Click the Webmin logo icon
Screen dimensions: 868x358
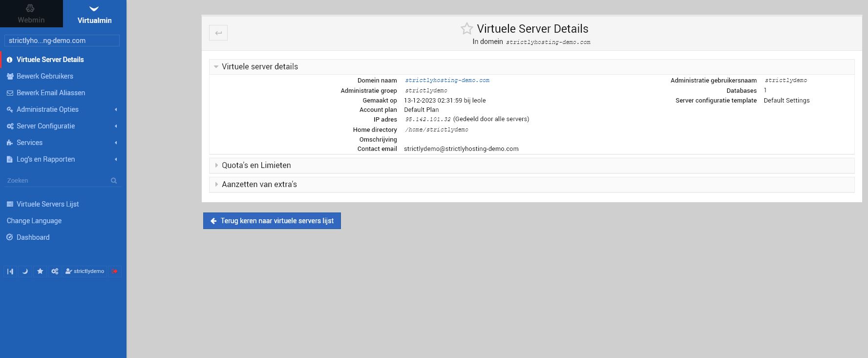(31, 8)
